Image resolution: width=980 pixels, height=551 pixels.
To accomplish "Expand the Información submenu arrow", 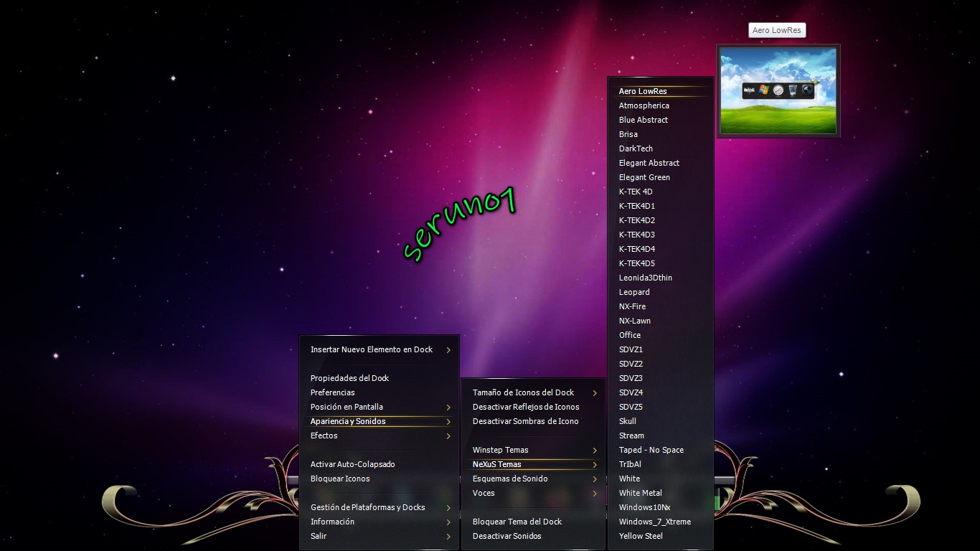I will point(448,522).
